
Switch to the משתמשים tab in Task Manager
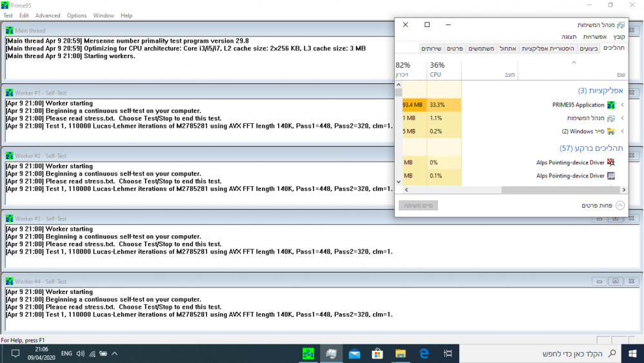(x=481, y=48)
